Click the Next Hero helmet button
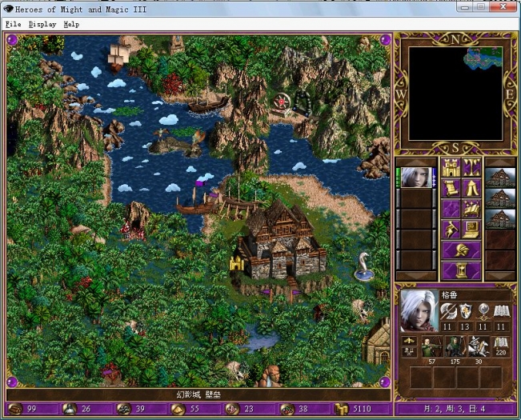Screen dimensions: 521x420 (x=461, y=250)
